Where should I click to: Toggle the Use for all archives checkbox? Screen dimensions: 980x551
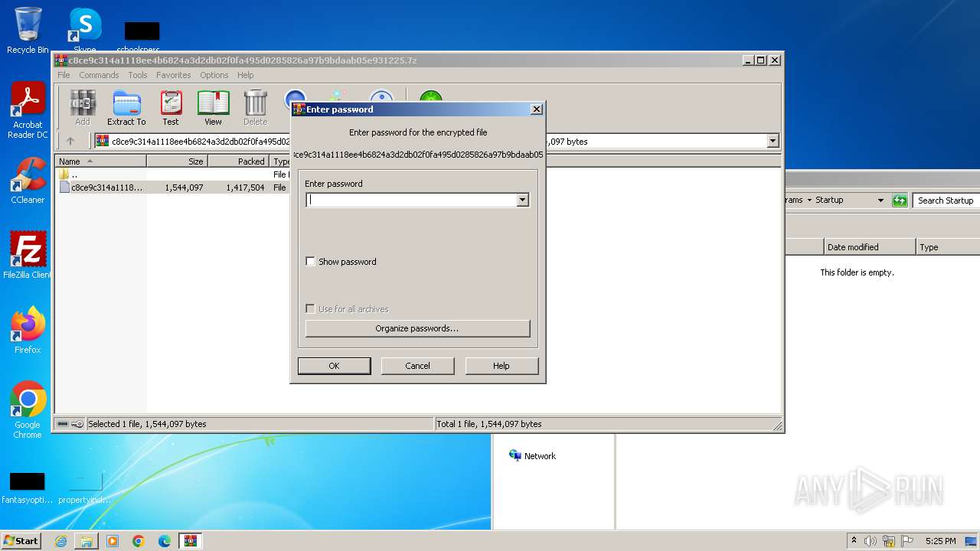(310, 308)
